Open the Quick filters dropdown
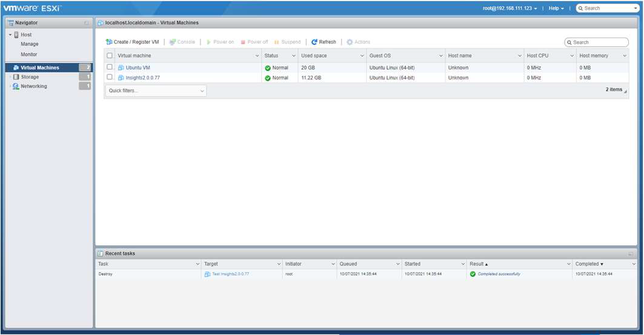 point(156,91)
